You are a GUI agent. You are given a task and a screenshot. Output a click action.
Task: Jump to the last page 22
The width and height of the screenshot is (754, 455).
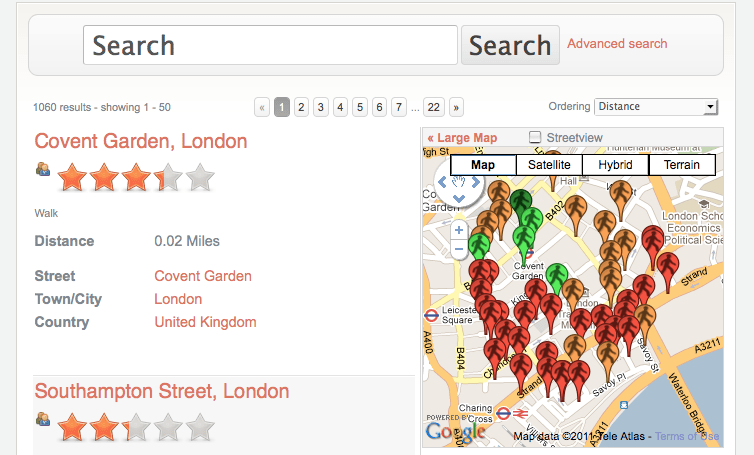[433, 106]
